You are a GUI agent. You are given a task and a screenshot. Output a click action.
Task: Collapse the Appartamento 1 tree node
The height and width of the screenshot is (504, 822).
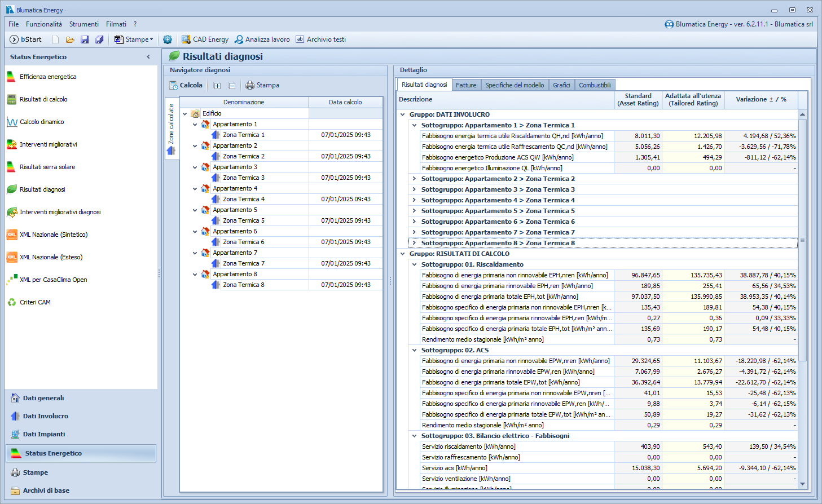(x=195, y=125)
